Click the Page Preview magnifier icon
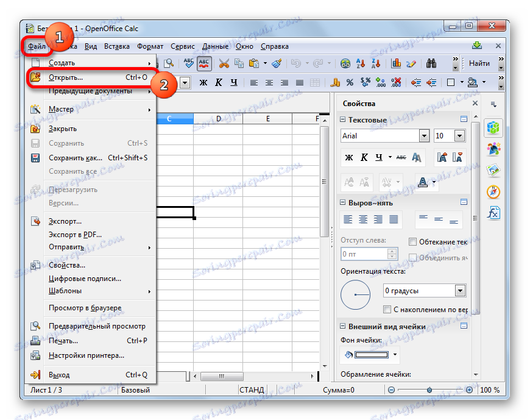The image size is (530, 420). (x=169, y=63)
